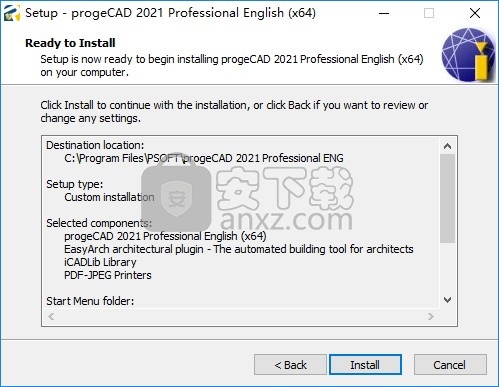The image size is (499, 387).
Task: Click the progeCAD globe logo in header
Action: point(468,55)
